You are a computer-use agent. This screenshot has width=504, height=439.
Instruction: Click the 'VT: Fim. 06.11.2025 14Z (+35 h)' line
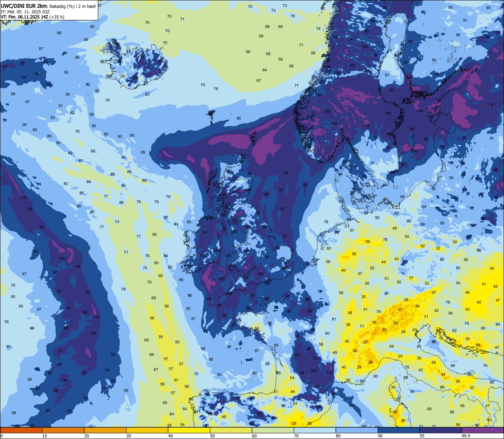33,17
